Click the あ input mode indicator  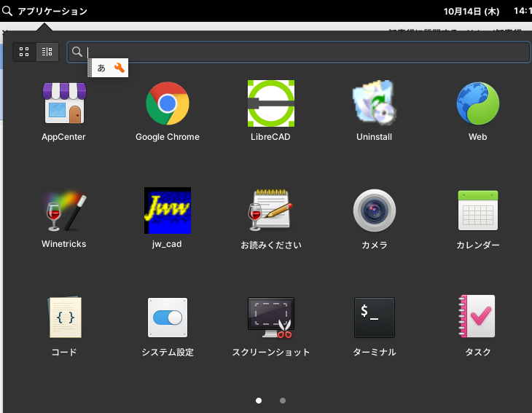(x=101, y=68)
